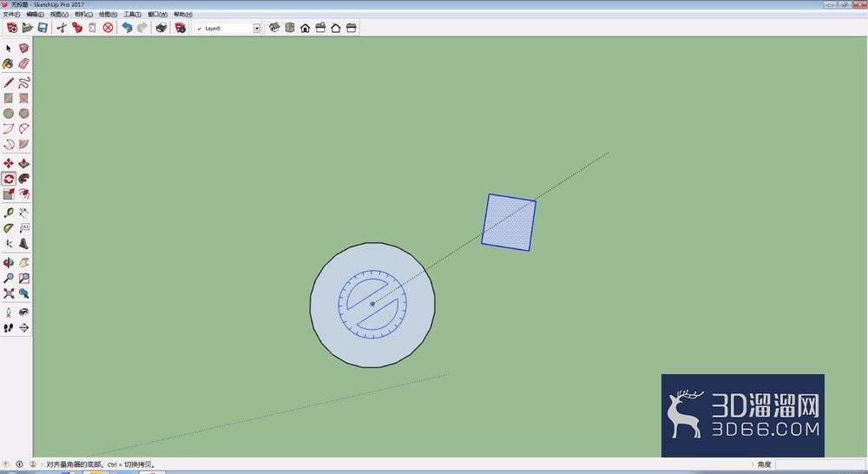868x474 pixels.
Task: Select the Position Camera tool
Action: click(9, 313)
